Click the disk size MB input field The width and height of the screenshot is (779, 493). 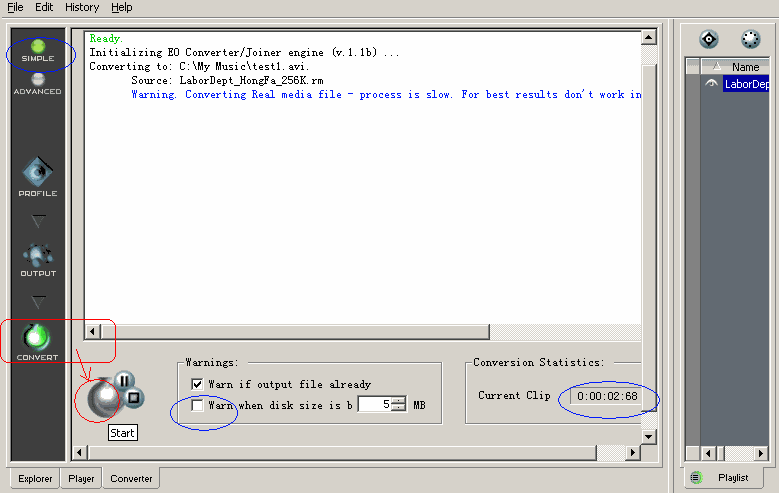(373, 405)
